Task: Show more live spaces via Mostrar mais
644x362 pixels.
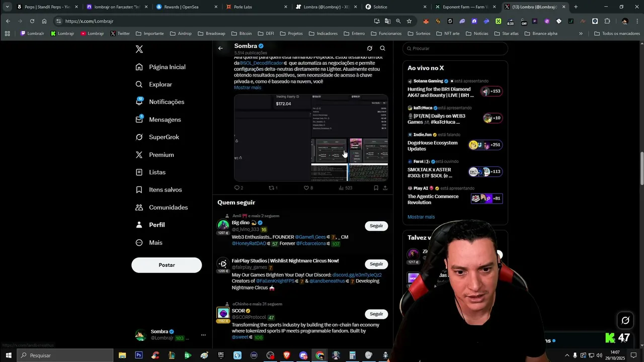Action: 421,217
